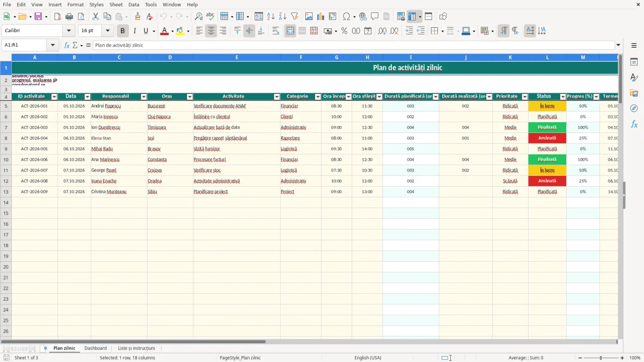Click Select Function sigma button
The image size is (644, 362).
pyautogui.click(x=75, y=45)
